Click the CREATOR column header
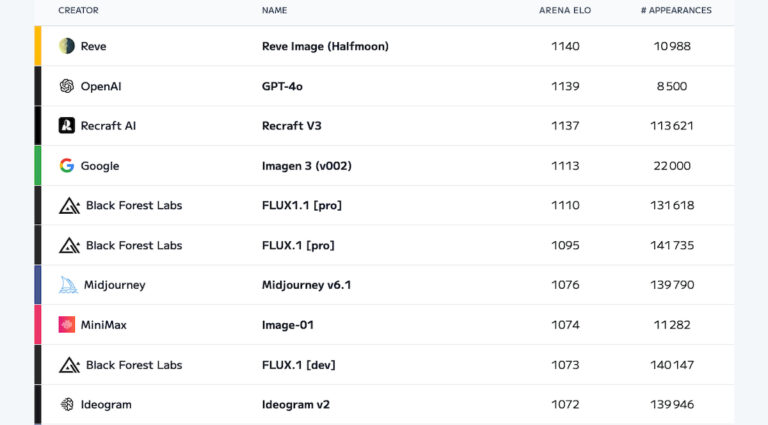 tap(78, 10)
